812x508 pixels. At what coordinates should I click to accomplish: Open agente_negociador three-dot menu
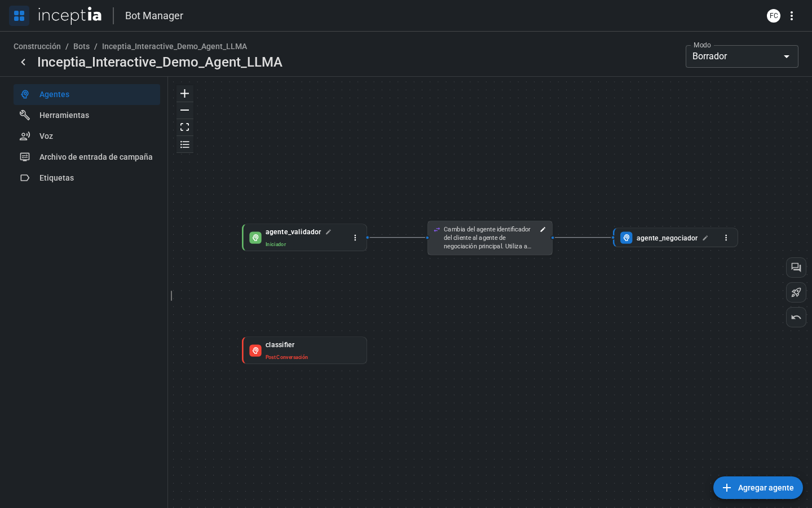[726, 238]
